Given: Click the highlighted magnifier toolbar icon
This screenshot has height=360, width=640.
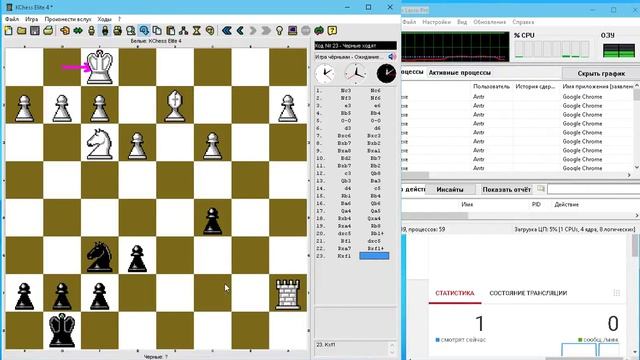Looking at the screenshot, I should pyautogui.click(x=144, y=31).
